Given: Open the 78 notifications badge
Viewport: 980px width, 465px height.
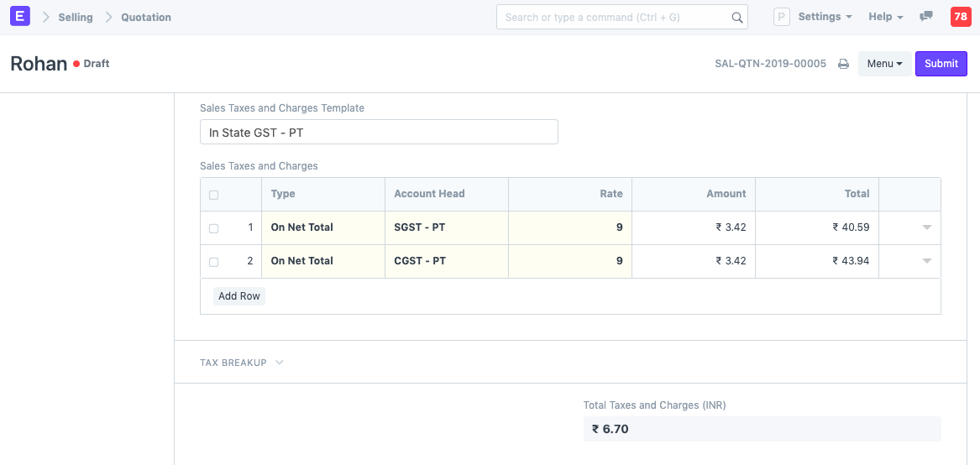Looking at the screenshot, I should (960, 17).
